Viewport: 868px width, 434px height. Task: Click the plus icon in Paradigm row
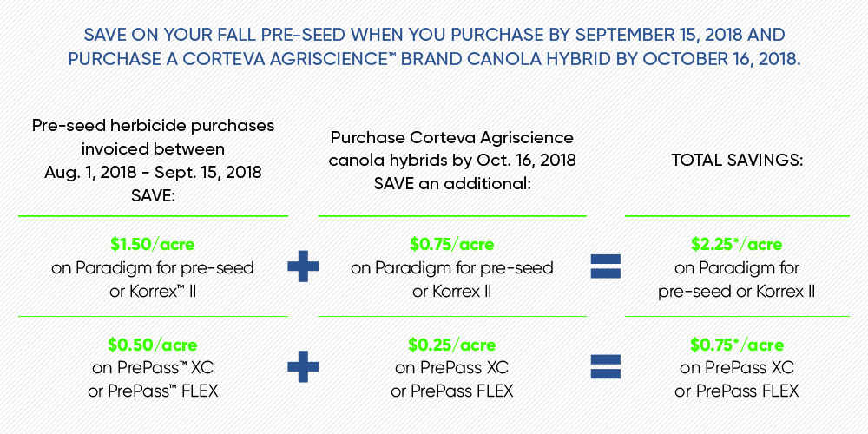303,266
